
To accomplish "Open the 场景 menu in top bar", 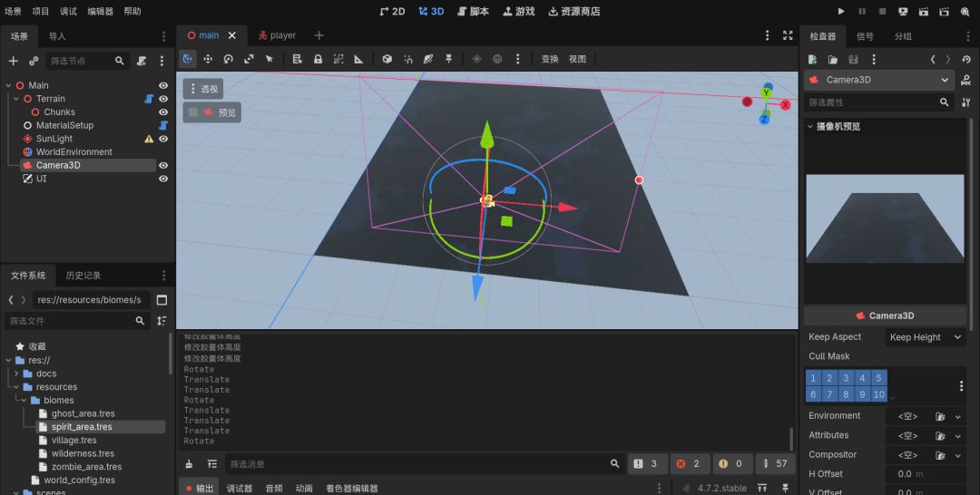I will 13,11.
